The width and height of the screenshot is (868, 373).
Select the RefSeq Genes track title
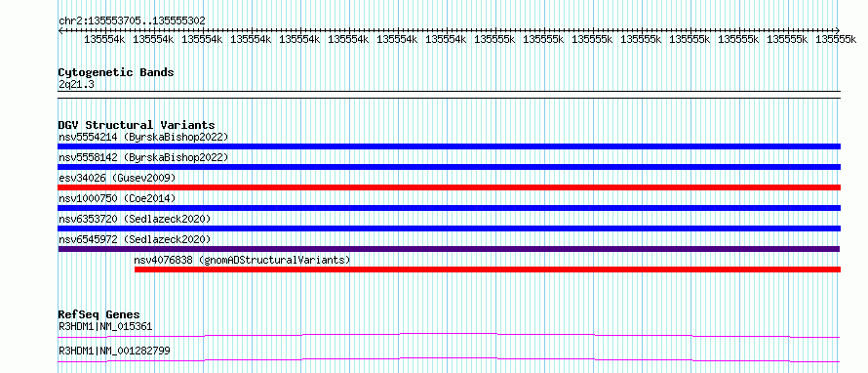[x=99, y=314]
